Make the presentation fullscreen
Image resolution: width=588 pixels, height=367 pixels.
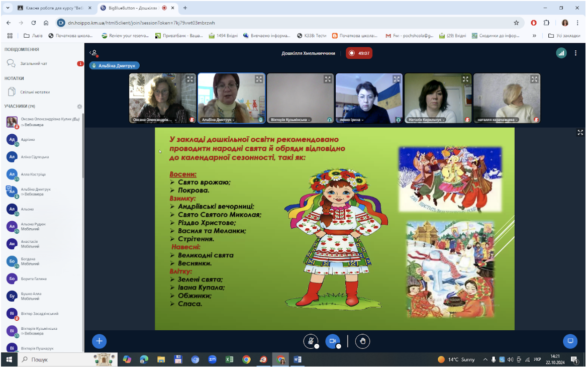580,132
